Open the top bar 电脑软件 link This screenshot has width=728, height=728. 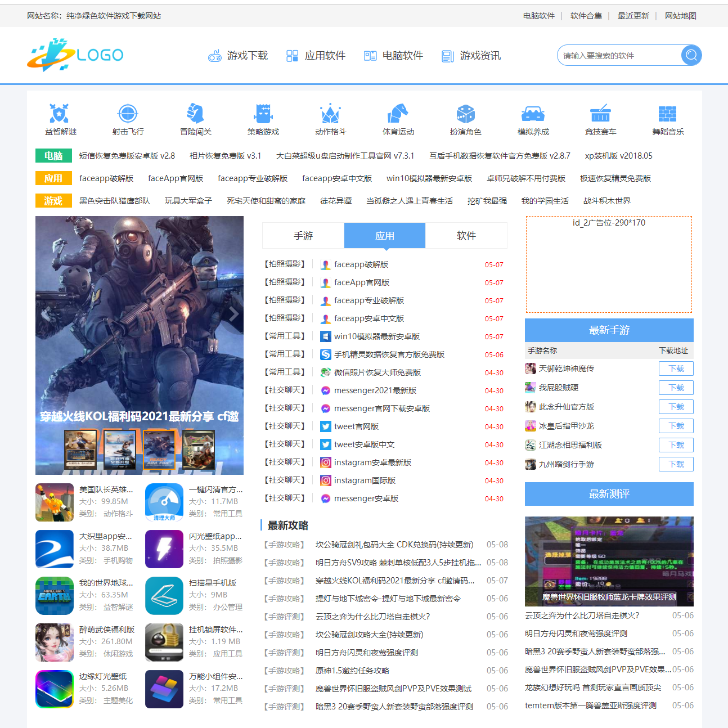coord(539,16)
